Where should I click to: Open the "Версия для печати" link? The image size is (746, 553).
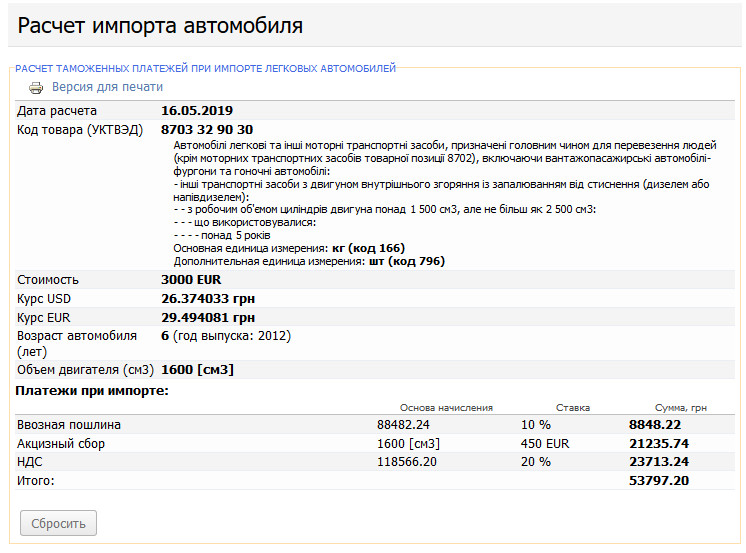click(x=107, y=87)
